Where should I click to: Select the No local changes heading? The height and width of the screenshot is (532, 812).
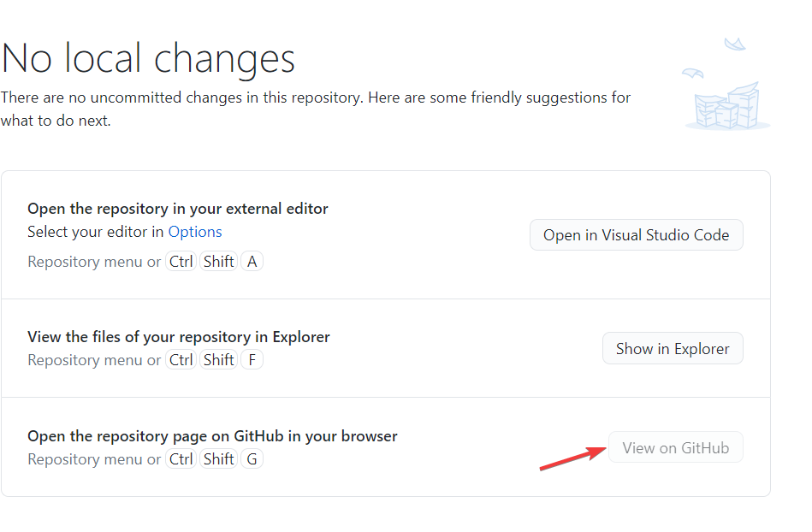pos(148,57)
